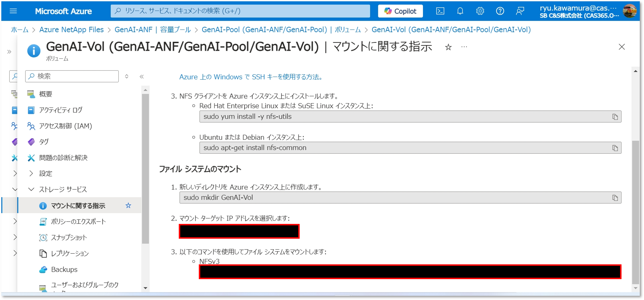This screenshot has height=300, width=644.
Task: Open Cloud Shell from the top bar
Action: 440,11
